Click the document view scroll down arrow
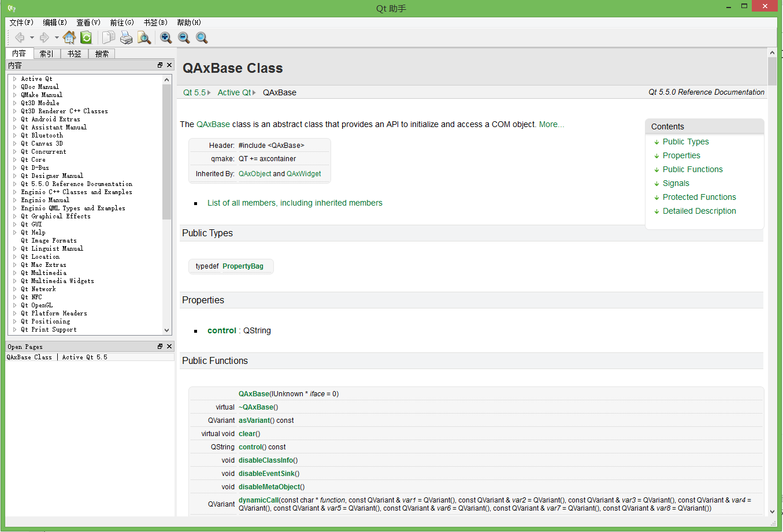This screenshot has width=783, height=532. (772, 512)
